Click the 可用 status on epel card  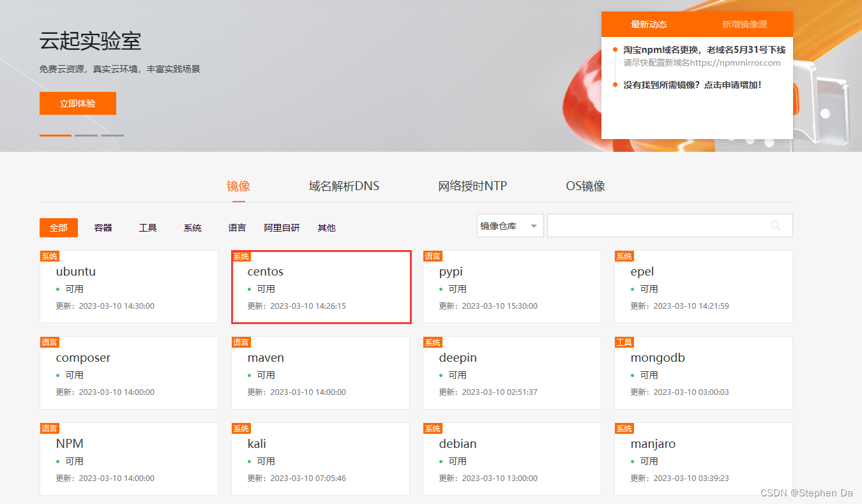pos(649,289)
